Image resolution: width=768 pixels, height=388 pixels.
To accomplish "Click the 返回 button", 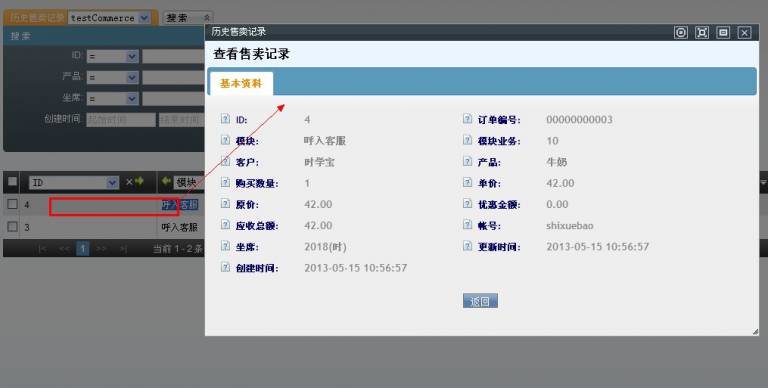I will pos(480,301).
